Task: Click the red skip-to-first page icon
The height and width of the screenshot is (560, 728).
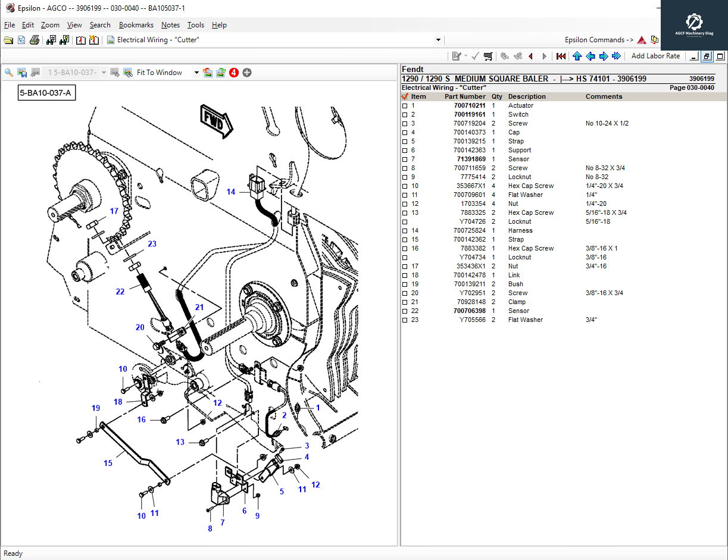Action: (561, 56)
